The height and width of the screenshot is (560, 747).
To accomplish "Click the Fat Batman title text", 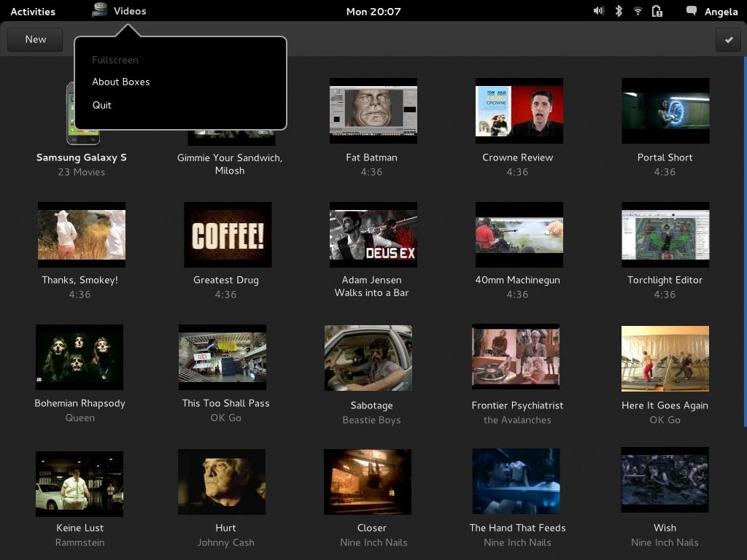I will [371, 157].
